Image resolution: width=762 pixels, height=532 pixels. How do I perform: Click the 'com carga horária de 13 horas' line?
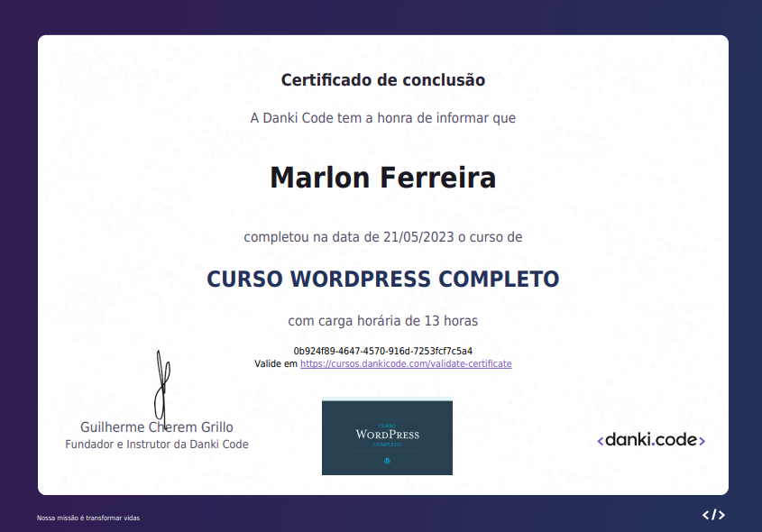click(x=382, y=321)
